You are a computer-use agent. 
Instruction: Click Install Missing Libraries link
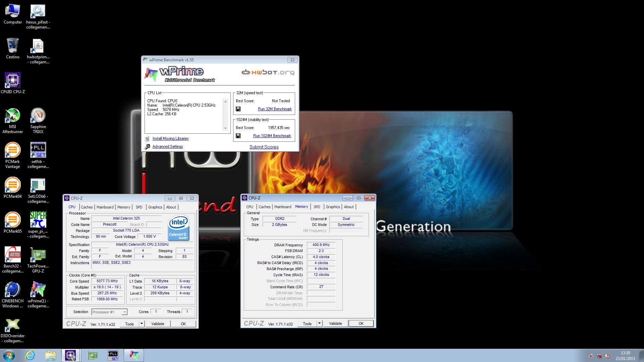click(170, 138)
